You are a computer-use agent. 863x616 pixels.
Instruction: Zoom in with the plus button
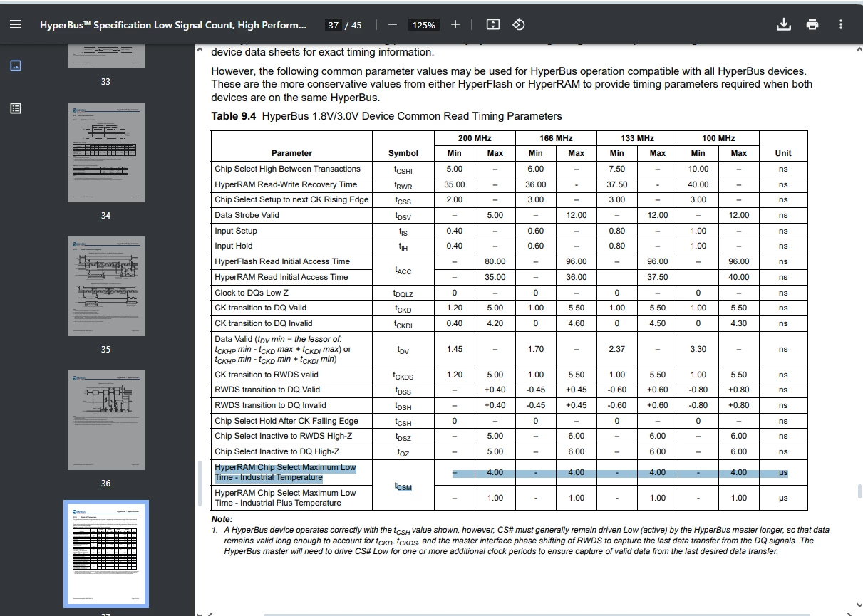(x=455, y=24)
